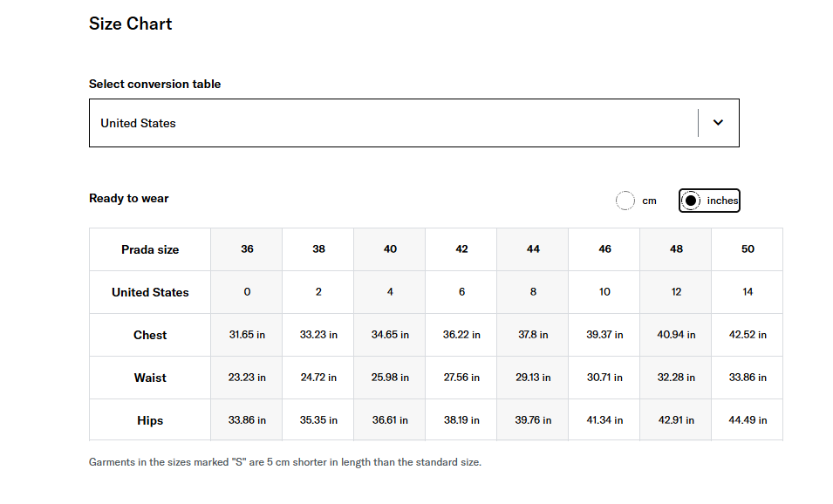Click the 30.71 in waist cell
833x504 pixels.
click(604, 377)
